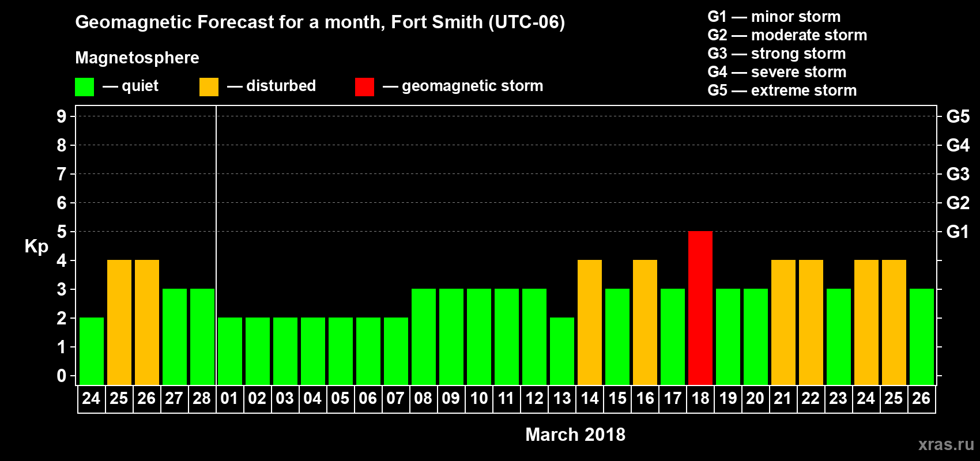Click the green quiet legend swatch
Image resolution: width=980 pixels, height=461 pixels.
85,87
